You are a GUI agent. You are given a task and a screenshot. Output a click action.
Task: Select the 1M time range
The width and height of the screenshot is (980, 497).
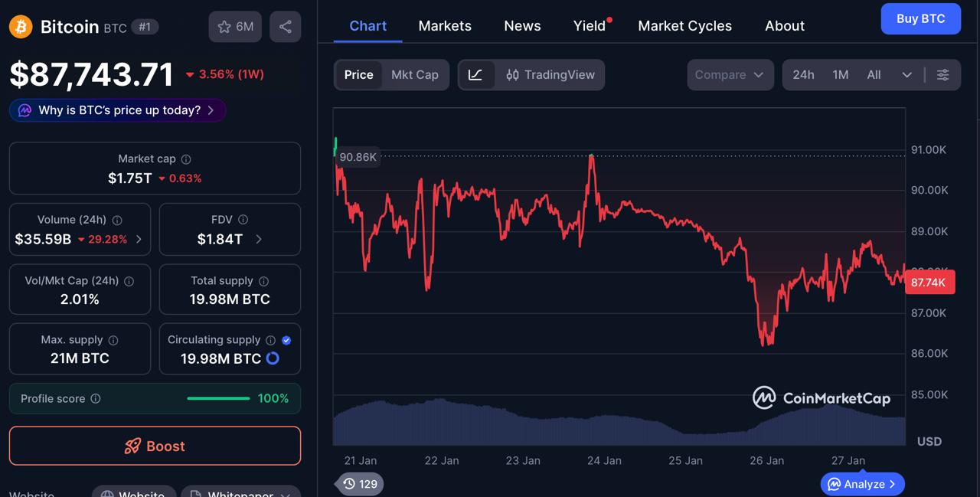[x=840, y=74]
